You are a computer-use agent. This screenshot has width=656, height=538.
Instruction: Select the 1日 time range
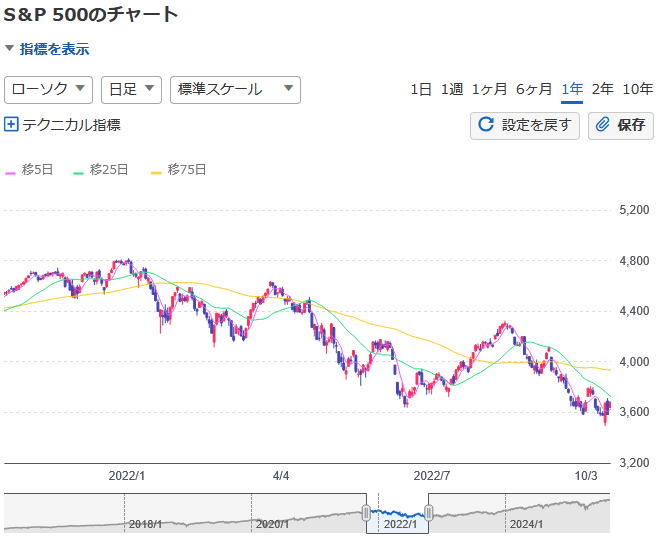(421, 89)
